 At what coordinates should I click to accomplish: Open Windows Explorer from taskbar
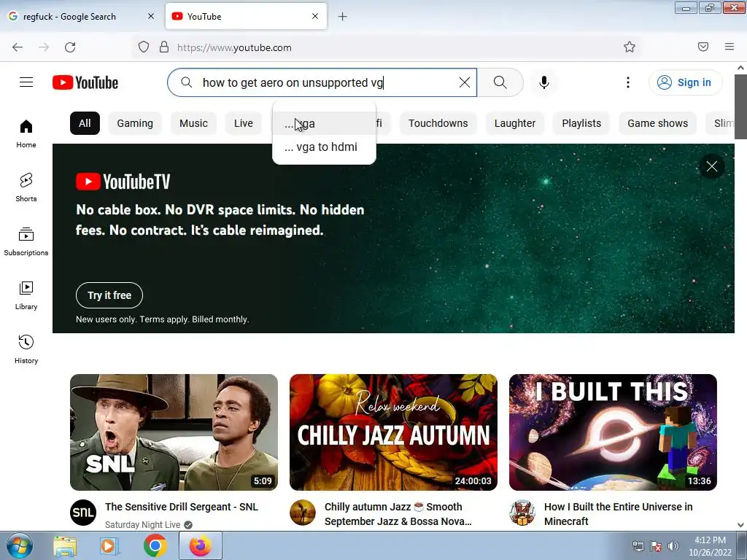tap(65, 546)
